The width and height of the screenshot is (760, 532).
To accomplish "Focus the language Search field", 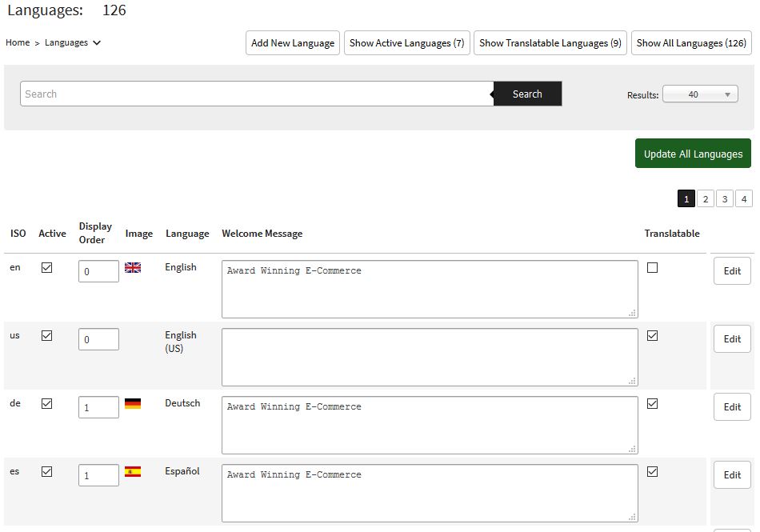I will [x=257, y=94].
